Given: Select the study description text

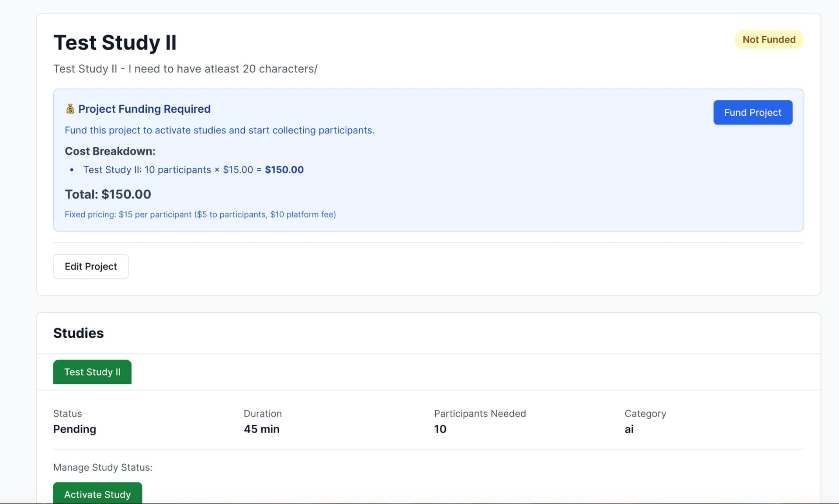Looking at the screenshot, I should pyautogui.click(x=185, y=69).
